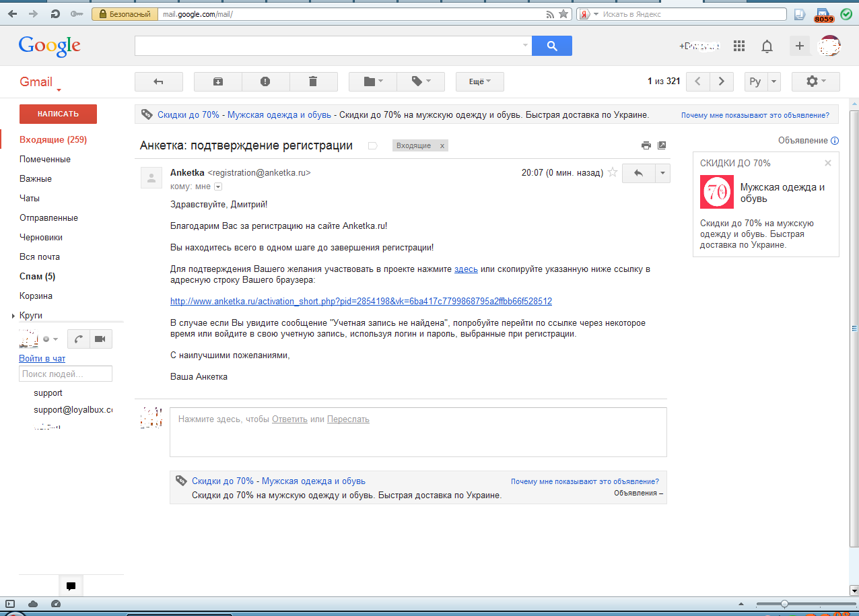Open the Ещё more actions dropdown

(480, 81)
